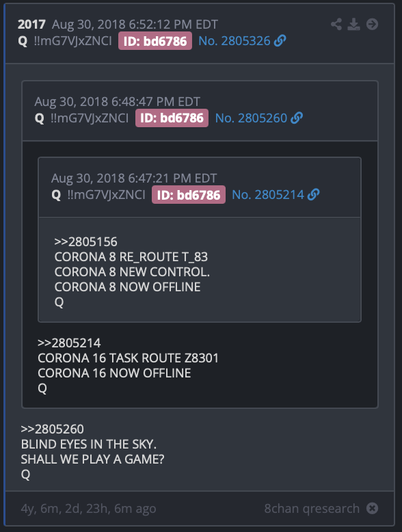Click the share icon at top right
The image size is (402, 532).
click(336, 24)
